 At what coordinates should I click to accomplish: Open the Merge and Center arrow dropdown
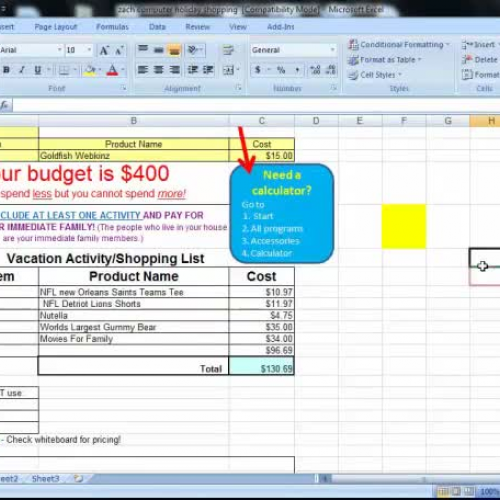[238, 70]
